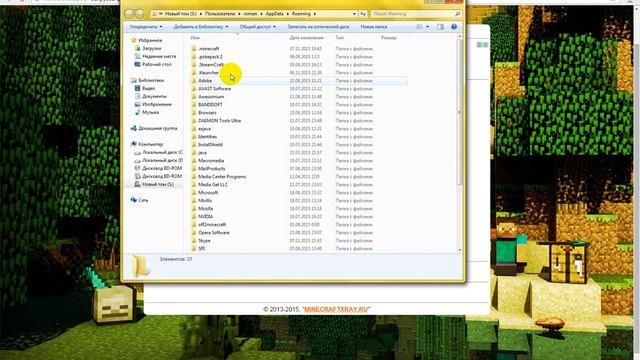Screen dimensions: 640x360
Task: Select 'Сеть' in the navigation pane
Action: [x=143, y=200]
